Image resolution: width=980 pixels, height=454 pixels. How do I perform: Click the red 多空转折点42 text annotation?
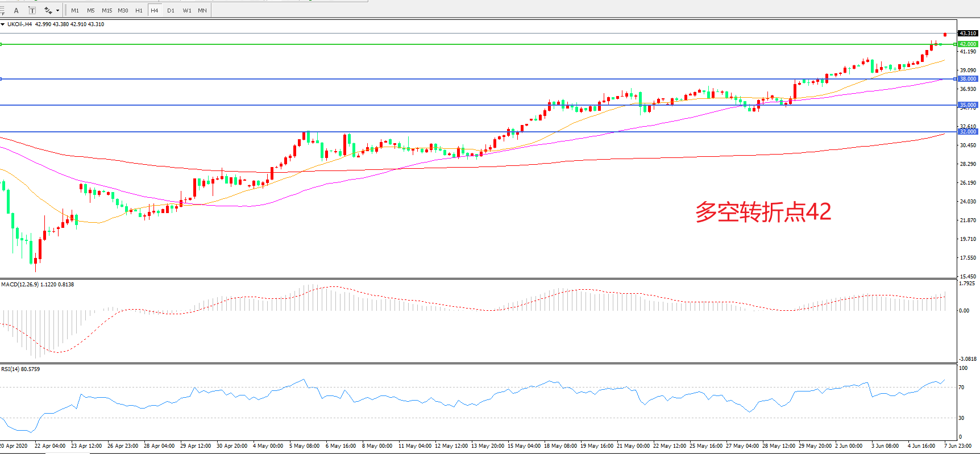tap(763, 212)
